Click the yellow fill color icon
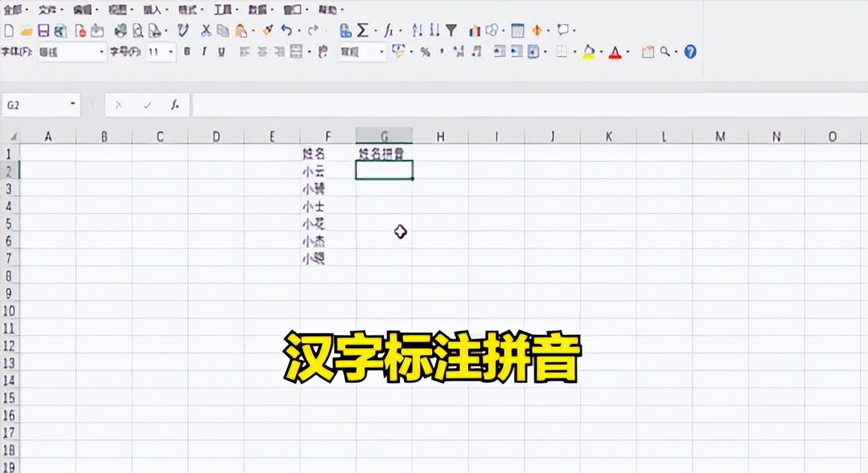The width and height of the screenshot is (868, 473). coord(588,52)
